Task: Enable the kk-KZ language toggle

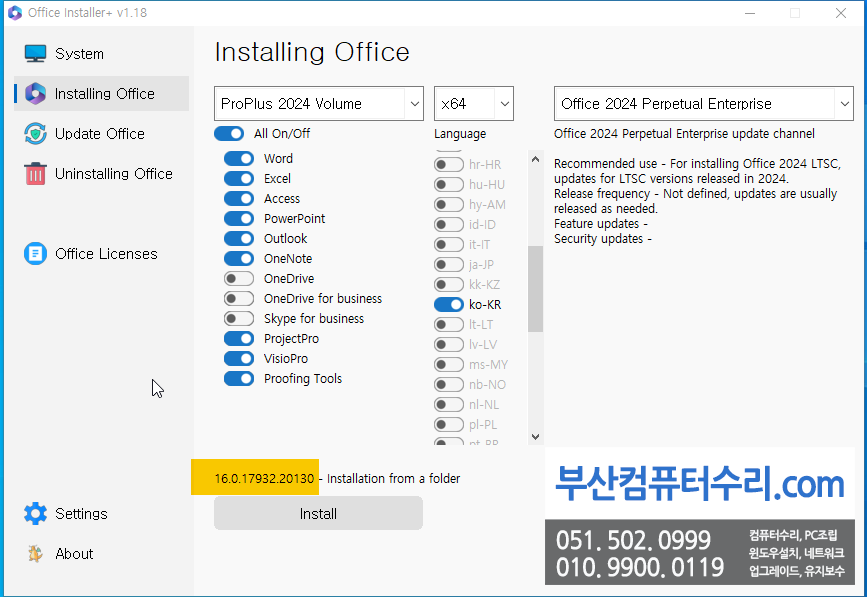Action: (x=449, y=285)
